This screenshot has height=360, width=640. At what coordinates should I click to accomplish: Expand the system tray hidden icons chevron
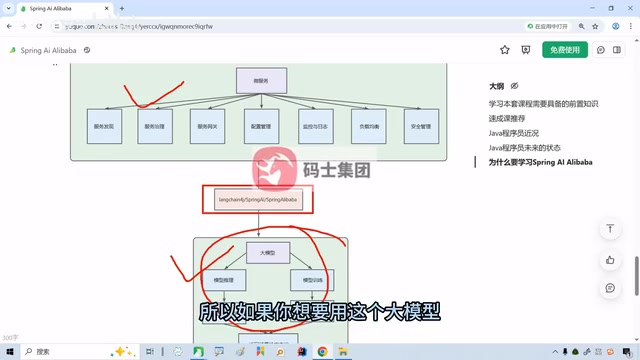click(555, 351)
